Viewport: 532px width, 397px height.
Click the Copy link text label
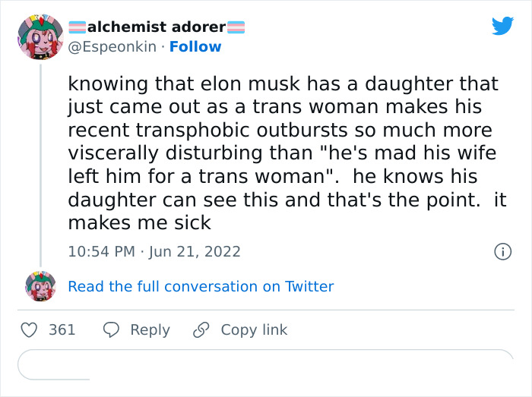pos(254,329)
